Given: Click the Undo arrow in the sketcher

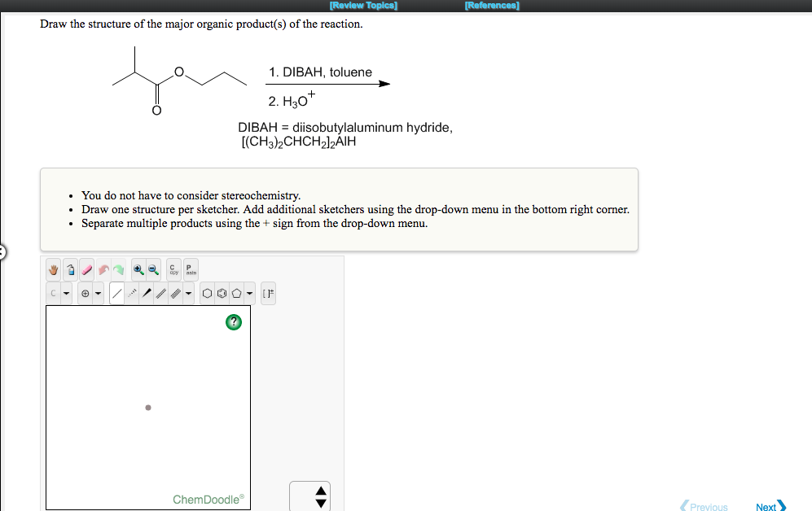Looking at the screenshot, I should (103, 269).
